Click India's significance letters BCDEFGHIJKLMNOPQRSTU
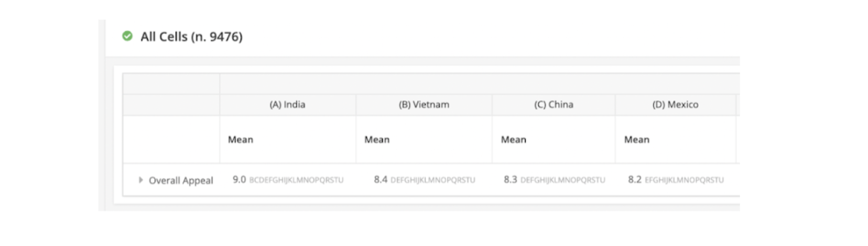This screenshot has width=868, height=246. (296, 180)
